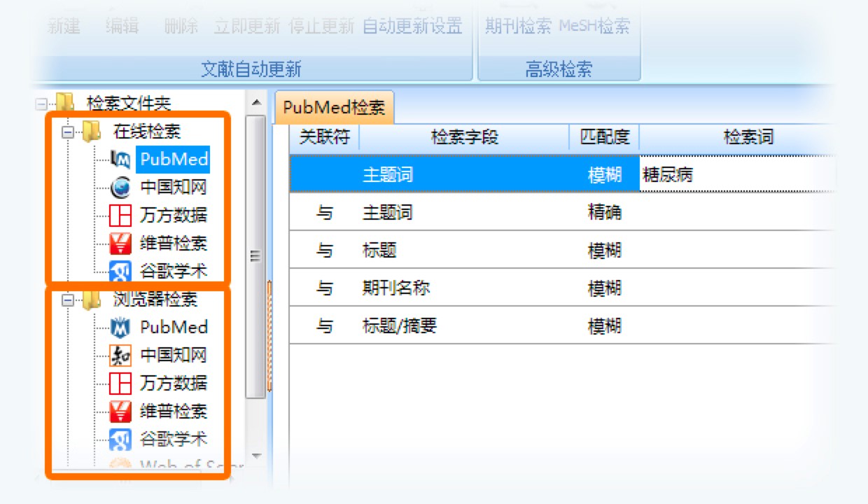The width and height of the screenshot is (868, 504).
Task: Click 立即更新 in the ribbon
Action: pos(246,27)
